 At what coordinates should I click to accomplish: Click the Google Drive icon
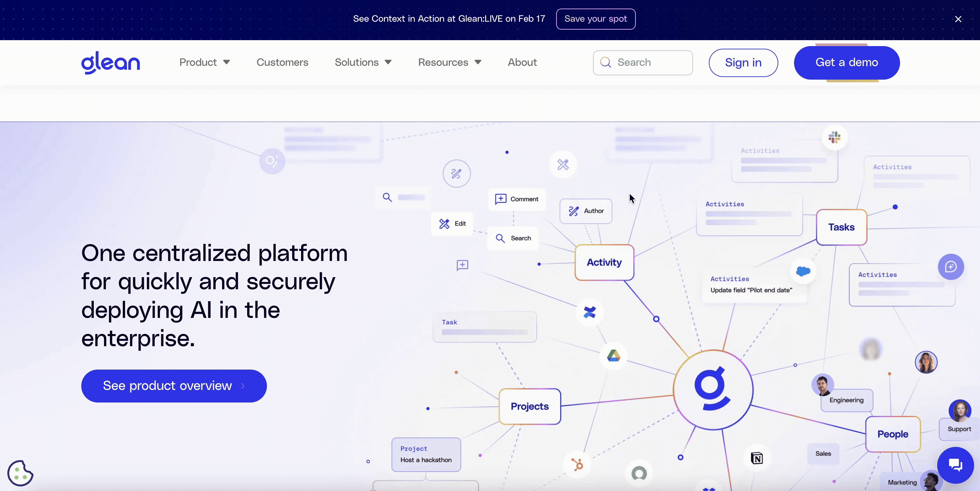click(x=613, y=356)
